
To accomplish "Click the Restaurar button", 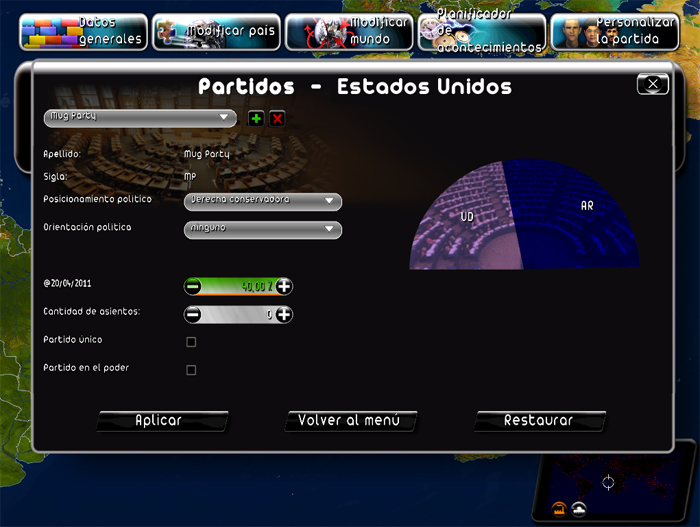I will (539, 421).
